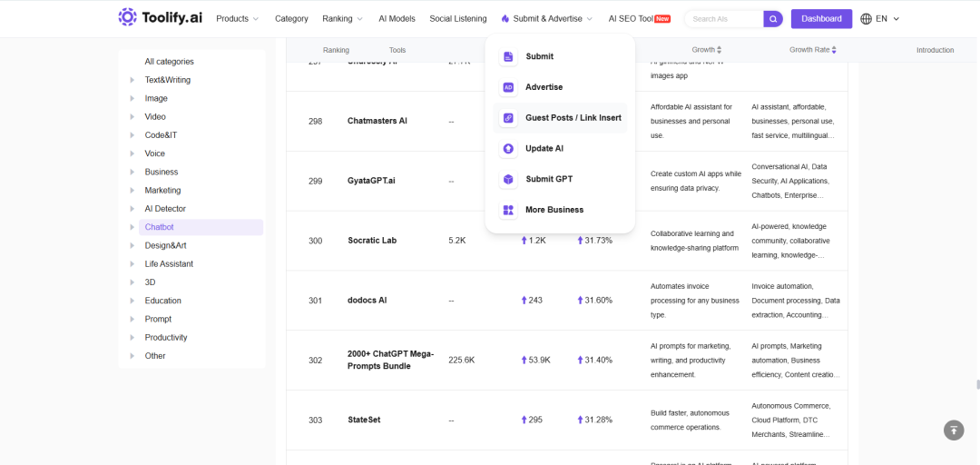The image size is (980, 465).
Task: Open the dodocs AI tool
Action: 367,301
